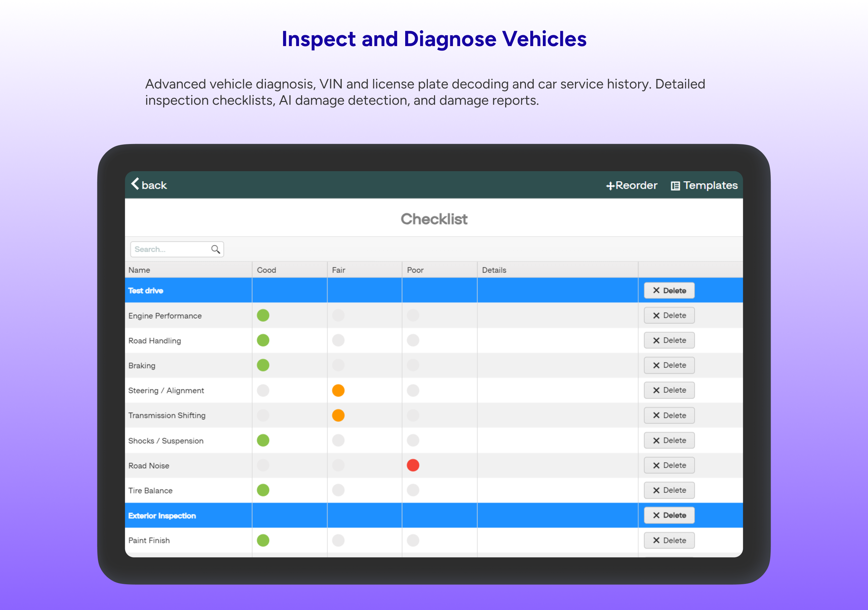Mark Steering / Alignment as Good
Viewport: 868px width, 610px height.
[263, 390]
